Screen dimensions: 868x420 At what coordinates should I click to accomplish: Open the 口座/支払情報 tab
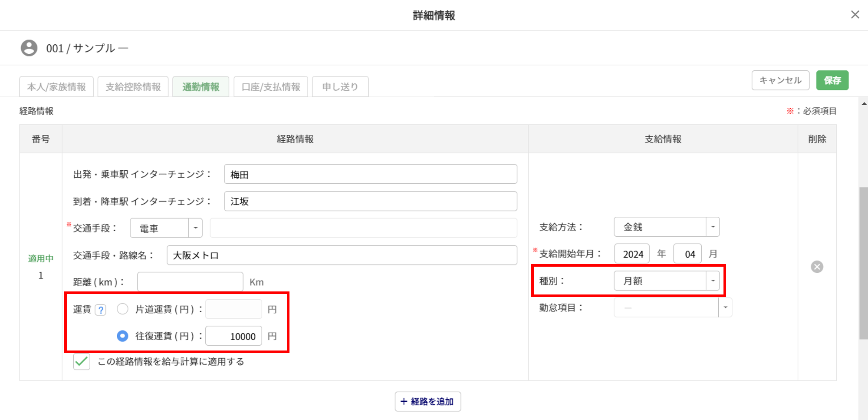tap(271, 87)
